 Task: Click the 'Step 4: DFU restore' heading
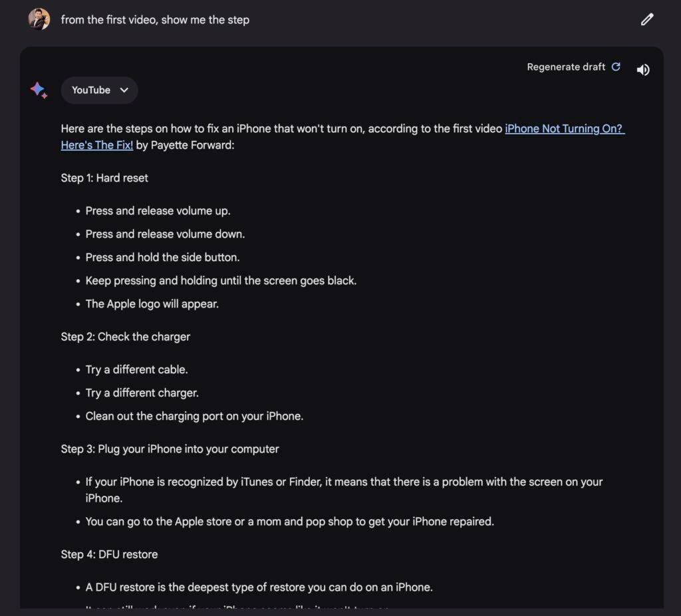pyautogui.click(x=110, y=554)
